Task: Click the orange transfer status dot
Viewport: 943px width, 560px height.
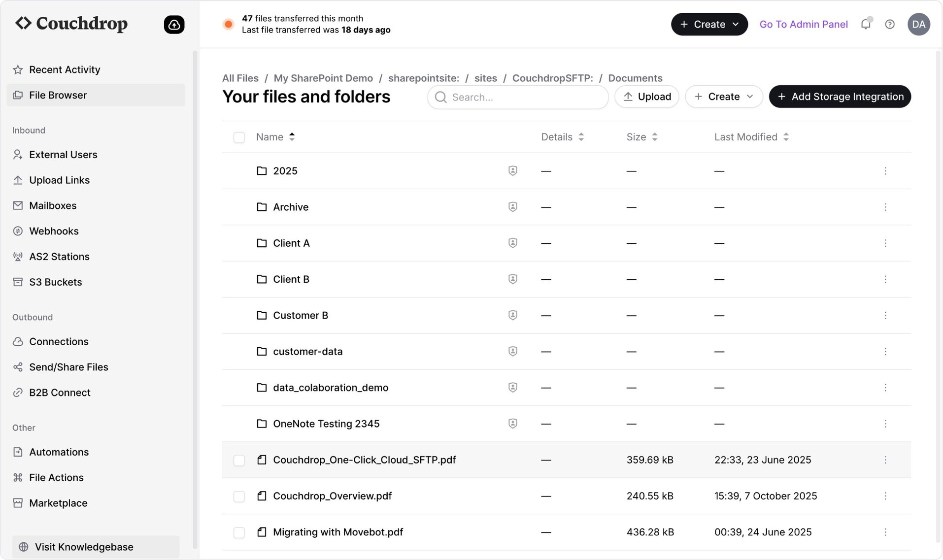Action: pyautogui.click(x=228, y=24)
